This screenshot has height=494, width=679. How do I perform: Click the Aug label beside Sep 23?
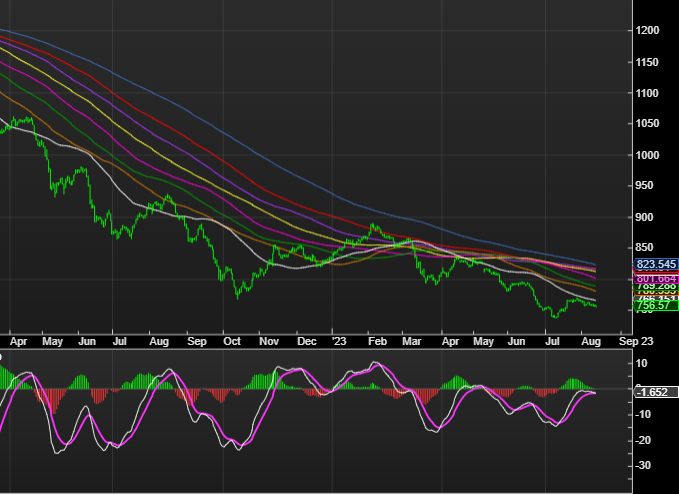(591, 342)
